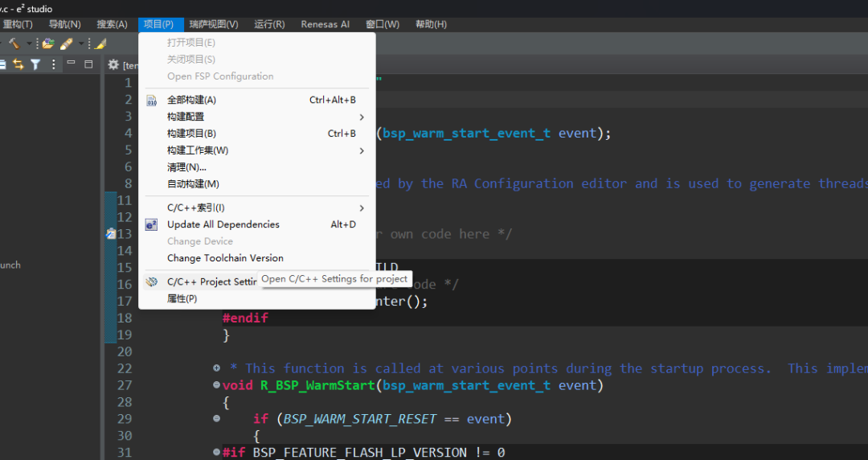Open the three-dot view menu in left panel
The image size is (868, 460).
pyautogui.click(x=54, y=64)
